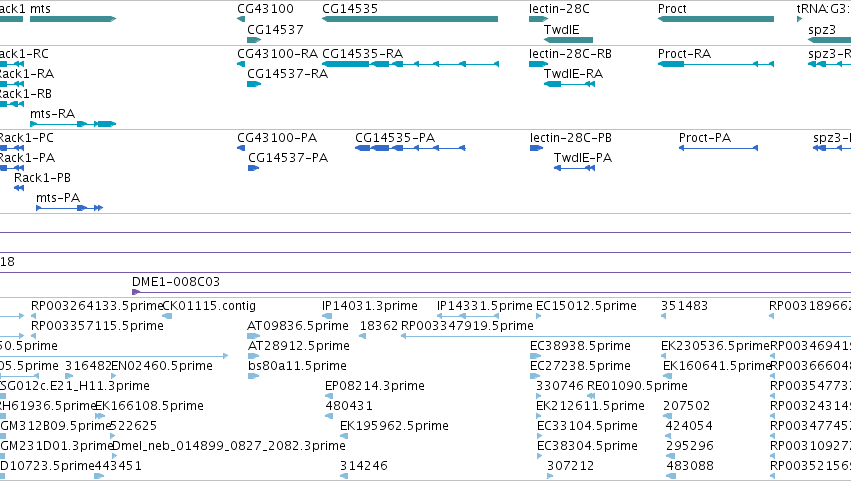The height and width of the screenshot is (481, 851).
Task: Select the CK01115.contig label
Action: pos(209,306)
